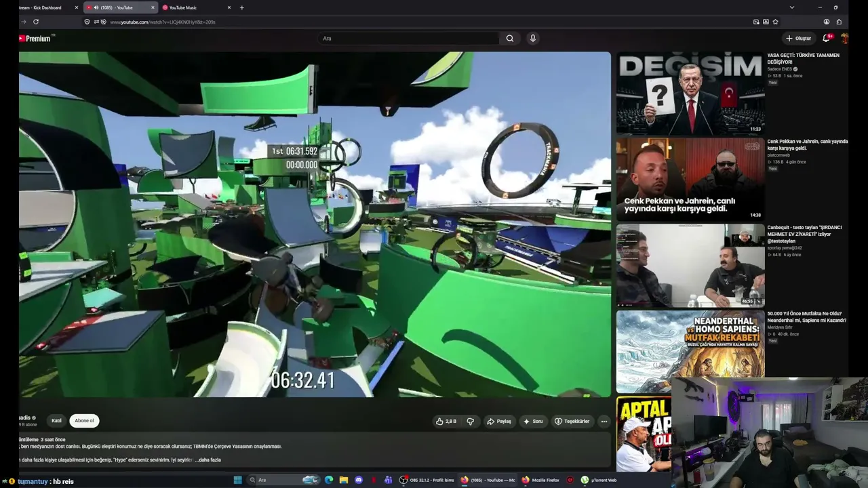The height and width of the screenshot is (488, 868).
Task: Click the Teşekkürler thanks button
Action: tap(572, 422)
